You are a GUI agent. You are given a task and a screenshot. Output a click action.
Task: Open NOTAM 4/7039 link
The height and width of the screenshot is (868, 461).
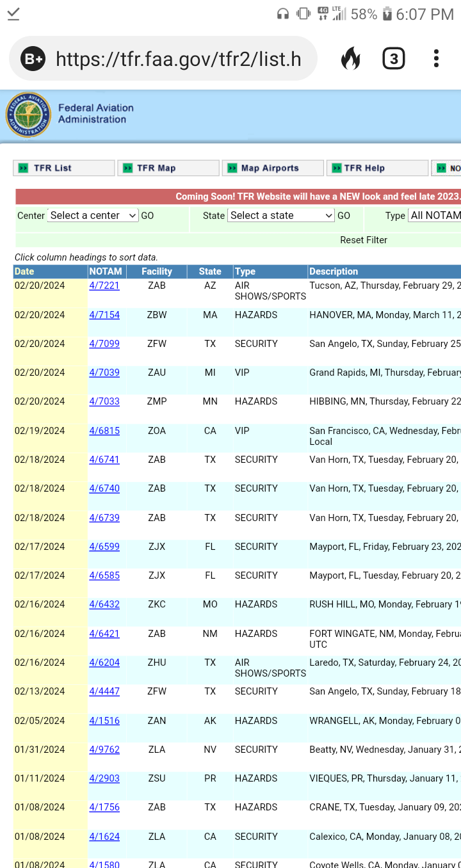[104, 373]
